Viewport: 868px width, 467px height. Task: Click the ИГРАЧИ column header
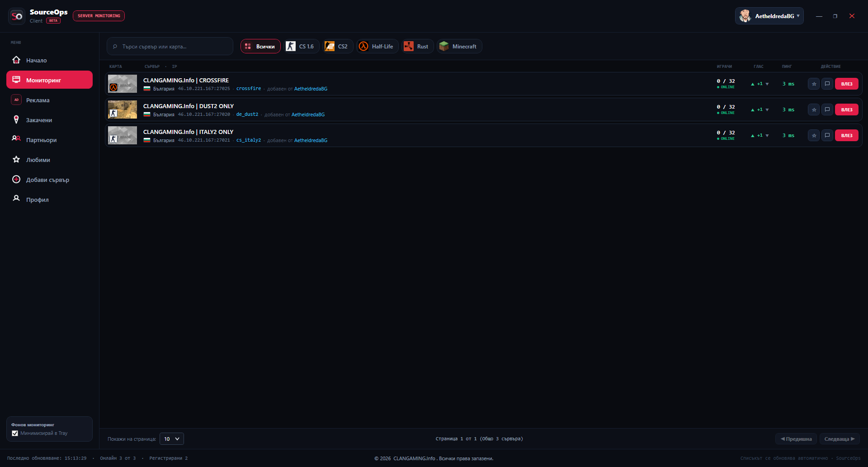point(724,67)
